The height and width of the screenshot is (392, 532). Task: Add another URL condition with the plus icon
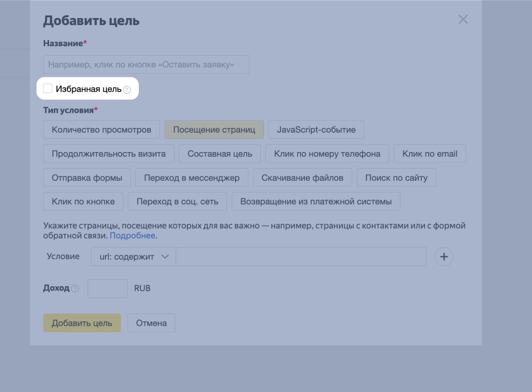pos(444,256)
